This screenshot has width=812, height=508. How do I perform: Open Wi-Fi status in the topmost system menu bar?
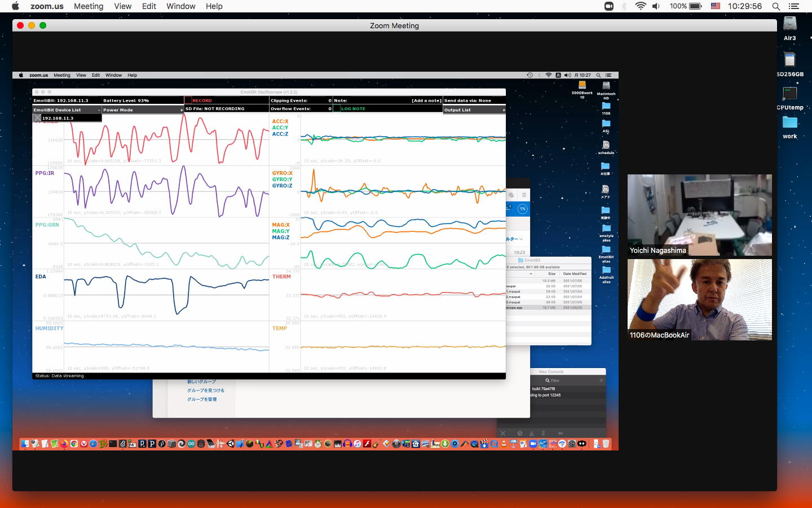[x=641, y=6]
